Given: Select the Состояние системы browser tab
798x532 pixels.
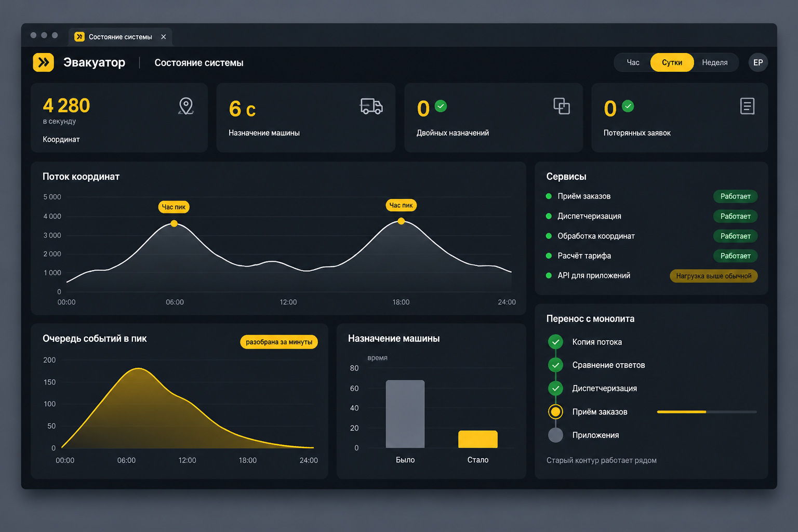Looking at the screenshot, I should click(120, 37).
